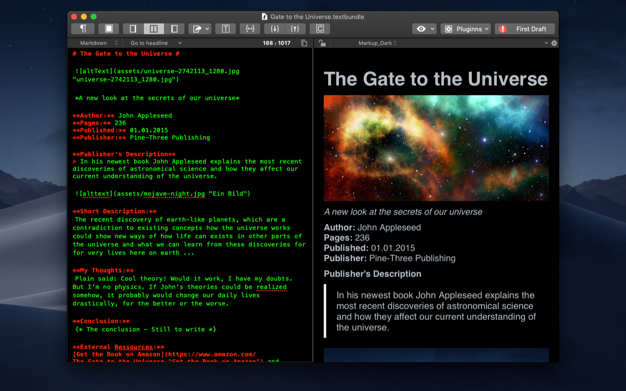
Task: Click the document icon in title bar
Action: (264, 17)
